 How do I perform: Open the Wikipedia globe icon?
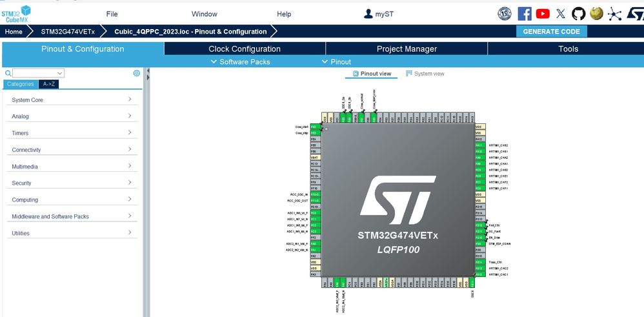coord(596,14)
